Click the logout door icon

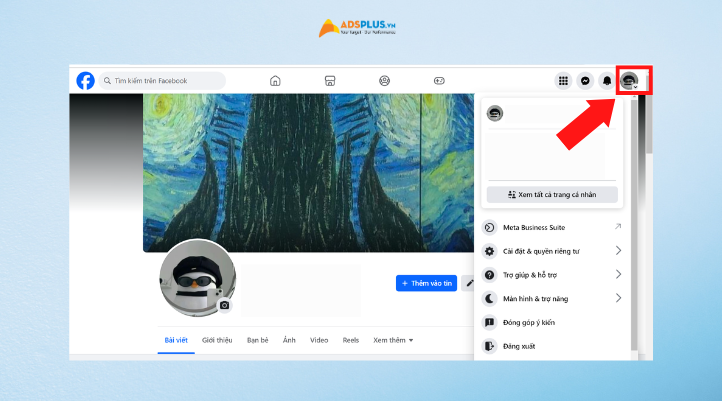tap(489, 346)
